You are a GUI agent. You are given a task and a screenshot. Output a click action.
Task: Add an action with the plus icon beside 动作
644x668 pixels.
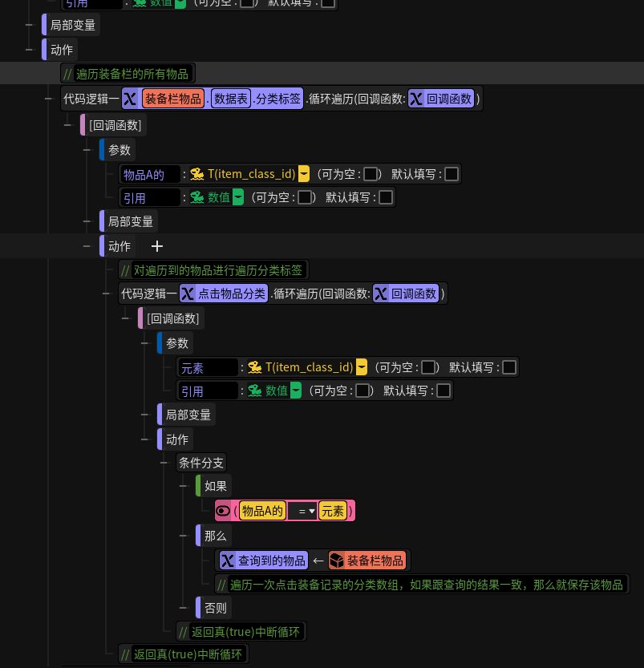(x=157, y=246)
